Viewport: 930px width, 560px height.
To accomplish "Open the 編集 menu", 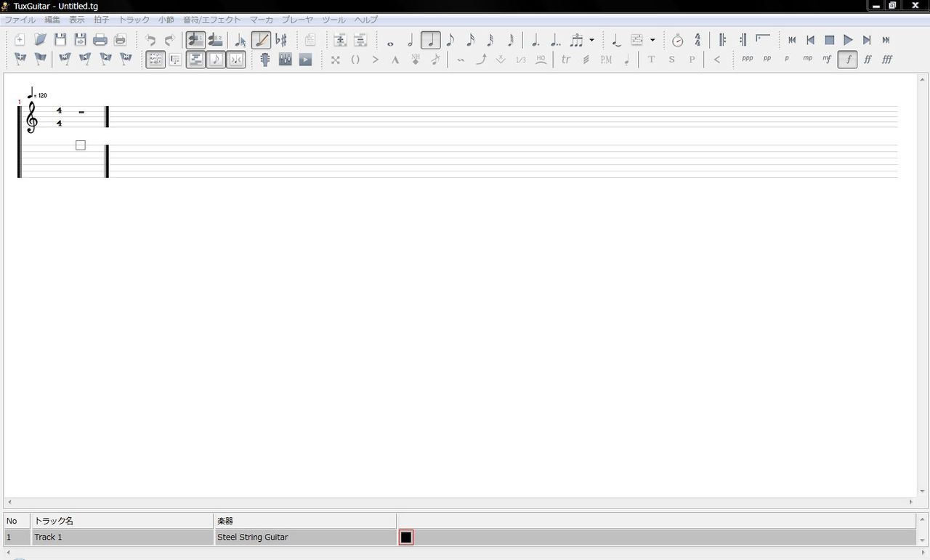I will click(52, 20).
